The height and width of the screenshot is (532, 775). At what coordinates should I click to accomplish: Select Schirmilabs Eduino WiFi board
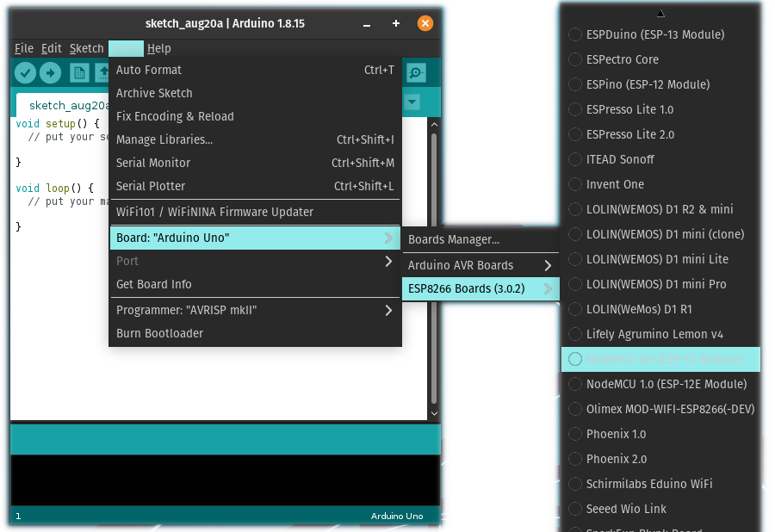(x=660, y=484)
